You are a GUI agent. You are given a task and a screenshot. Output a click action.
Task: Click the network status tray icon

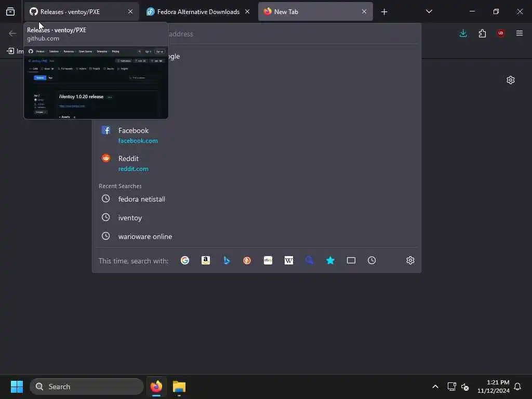pyautogui.click(x=451, y=387)
